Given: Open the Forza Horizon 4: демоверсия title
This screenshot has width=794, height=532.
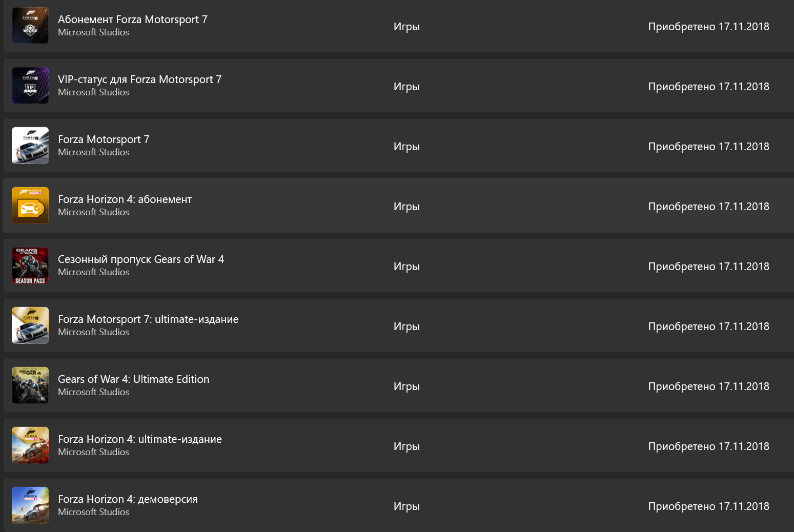Looking at the screenshot, I should [128, 499].
